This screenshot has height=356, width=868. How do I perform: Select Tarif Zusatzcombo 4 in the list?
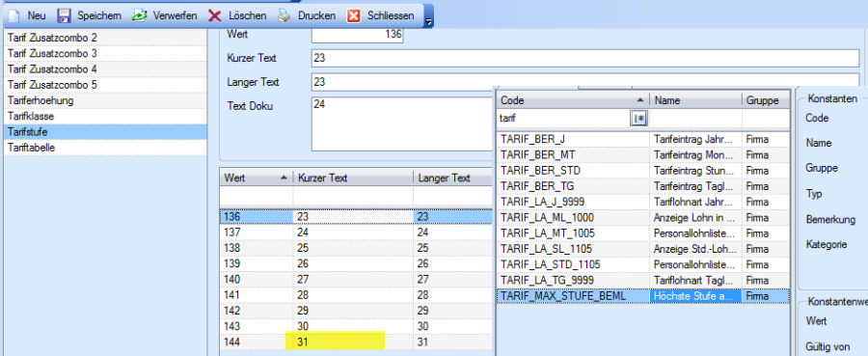(x=105, y=69)
